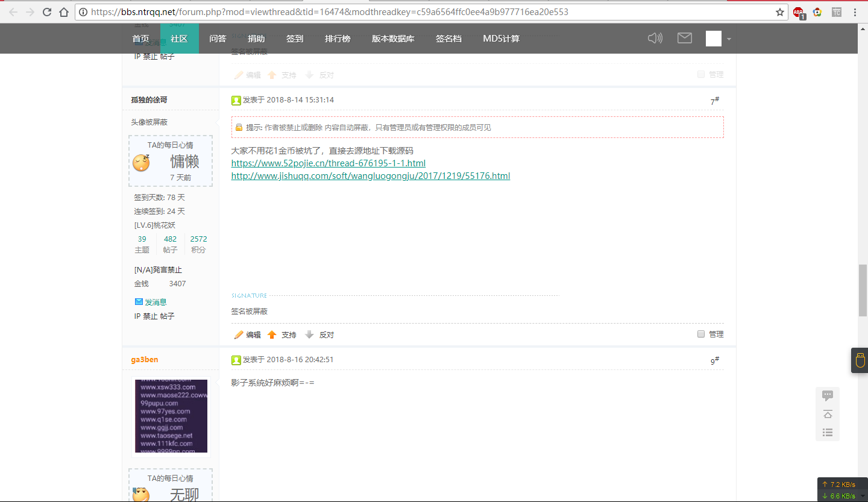
Task: Click [LV.6]桃花妖 level text
Action: click(x=155, y=225)
